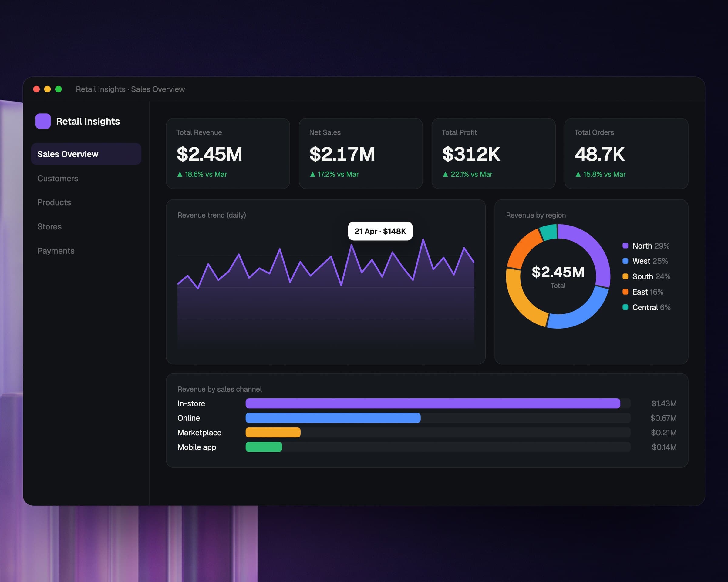Click the Central 6% legend label

651,307
